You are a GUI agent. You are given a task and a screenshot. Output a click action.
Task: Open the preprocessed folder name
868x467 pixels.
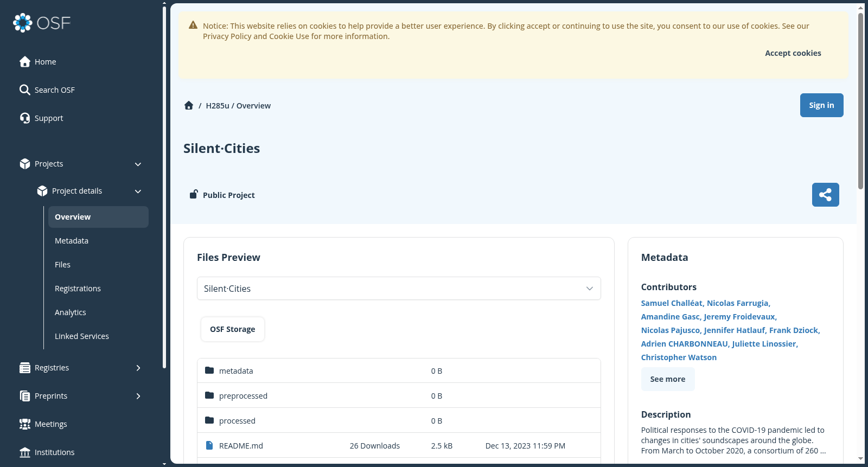coord(243,396)
